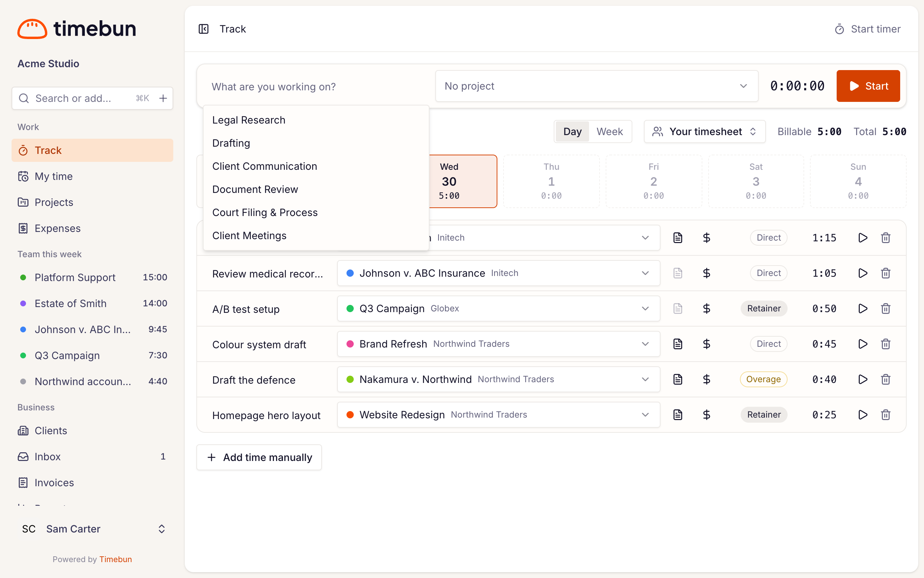Click Start timer in header
The width and height of the screenshot is (924, 578).
click(x=867, y=29)
